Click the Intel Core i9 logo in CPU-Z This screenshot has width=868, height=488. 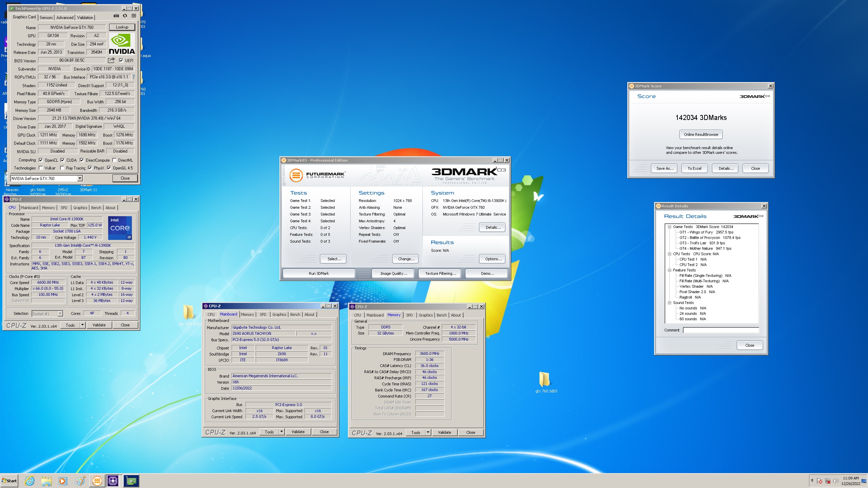120,228
